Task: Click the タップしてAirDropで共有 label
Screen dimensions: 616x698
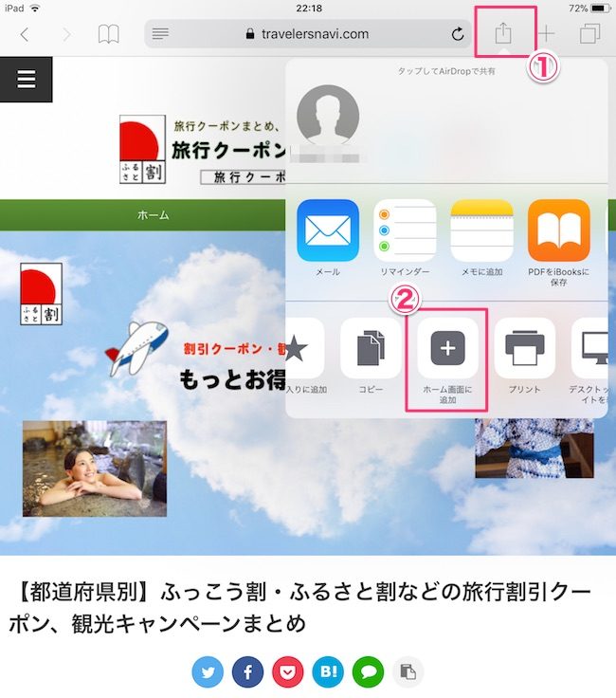Action: pos(446,71)
